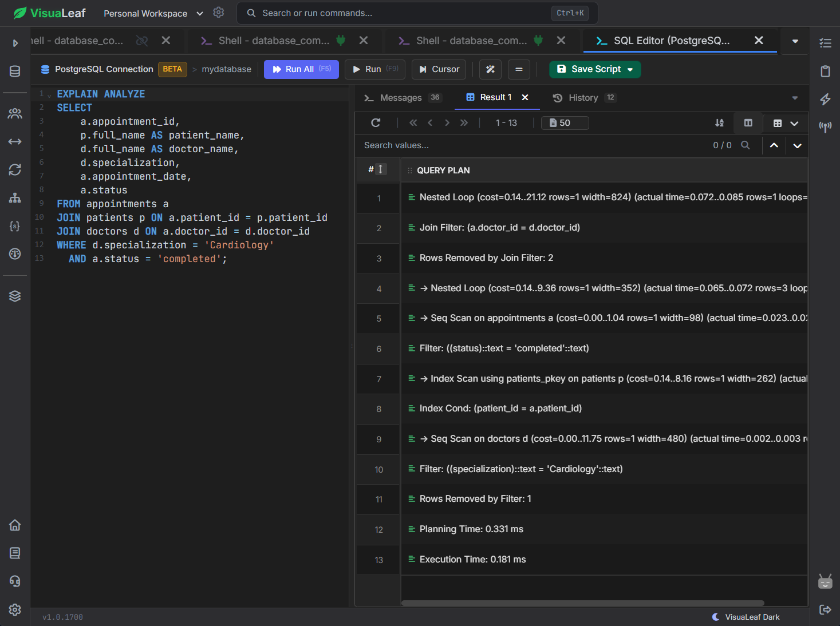
Task: Open settings gear in bottom-left sidebar
Action: pyautogui.click(x=15, y=609)
